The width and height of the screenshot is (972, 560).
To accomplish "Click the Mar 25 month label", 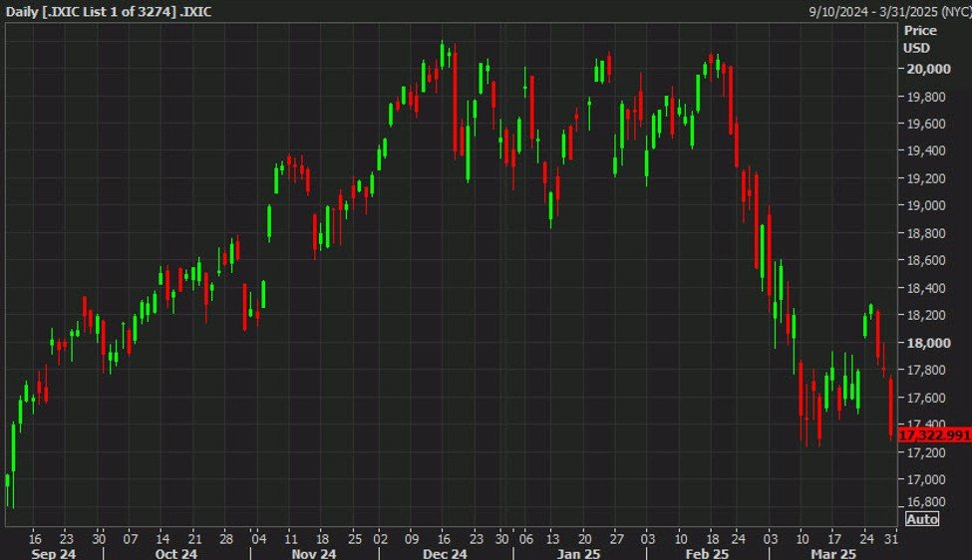I will coord(832,553).
